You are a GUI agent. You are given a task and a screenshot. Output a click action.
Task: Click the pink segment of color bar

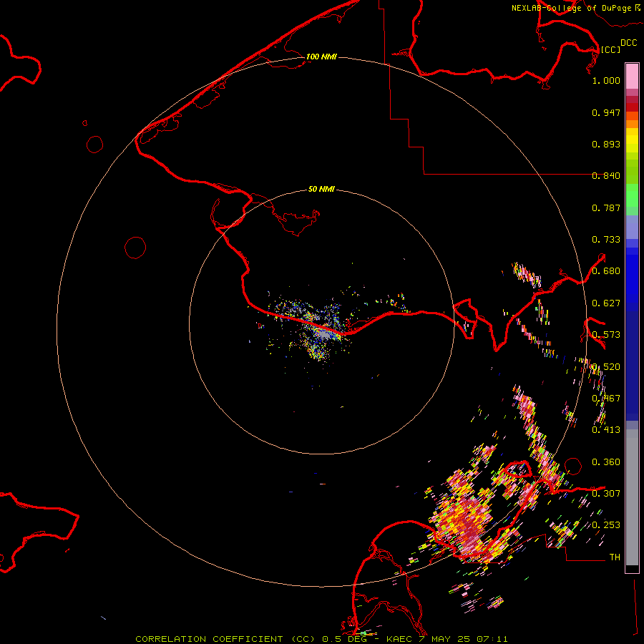click(x=632, y=77)
